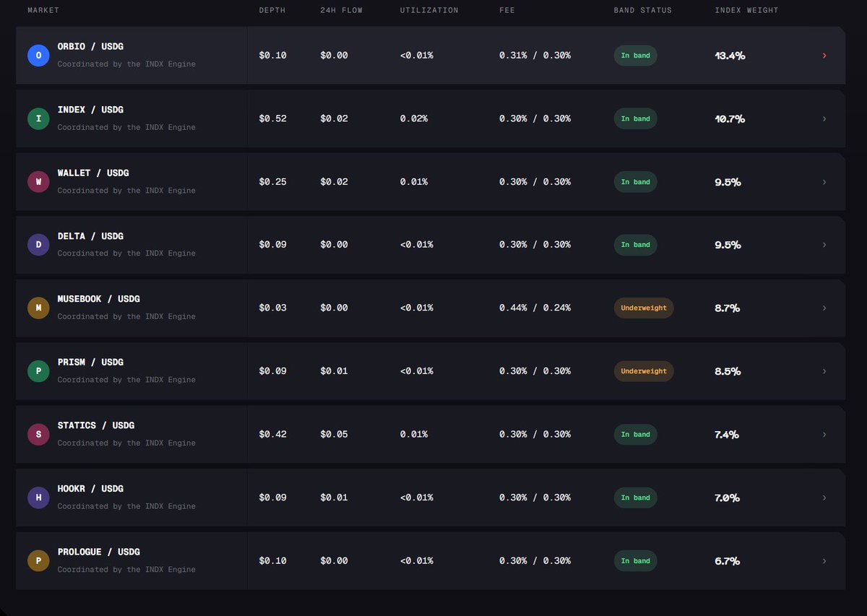Image resolution: width=867 pixels, height=616 pixels.
Task: Select the WALLET / USDG market name
Action: point(93,173)
